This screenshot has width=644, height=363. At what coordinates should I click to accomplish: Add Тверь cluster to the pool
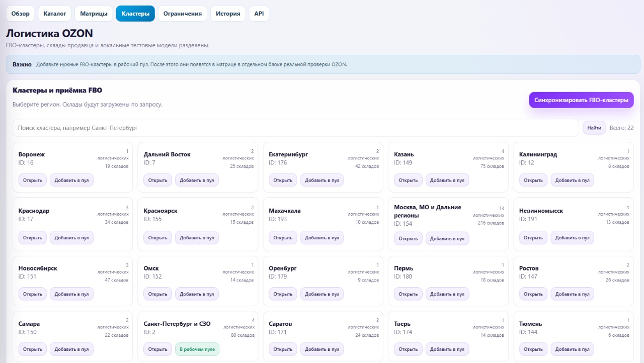[x=447, y=349]
